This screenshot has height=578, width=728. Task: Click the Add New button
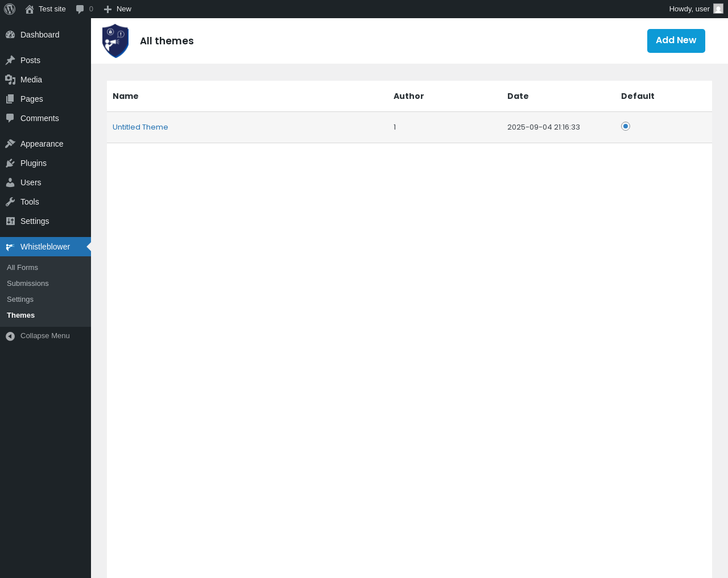click(676, 41)
